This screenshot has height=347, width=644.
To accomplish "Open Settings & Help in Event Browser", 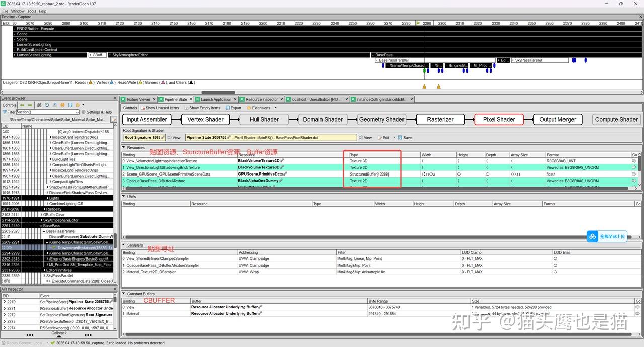I will tap(99, 112).
